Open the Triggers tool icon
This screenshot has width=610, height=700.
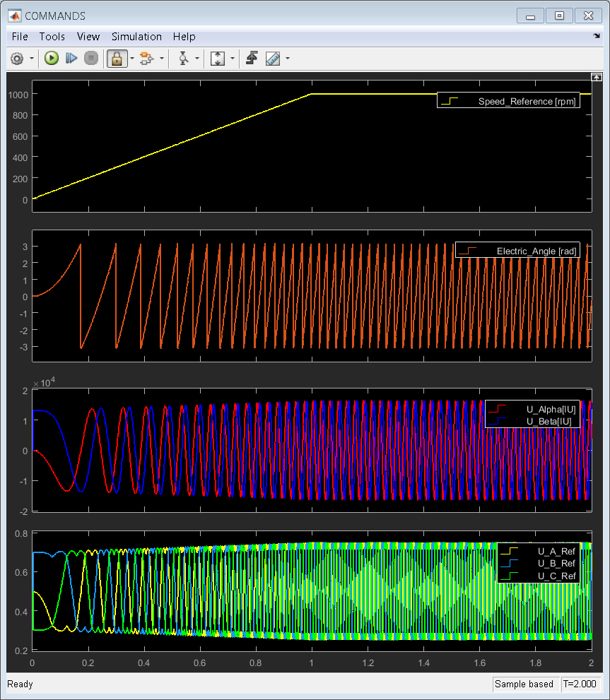click(251, 59)
